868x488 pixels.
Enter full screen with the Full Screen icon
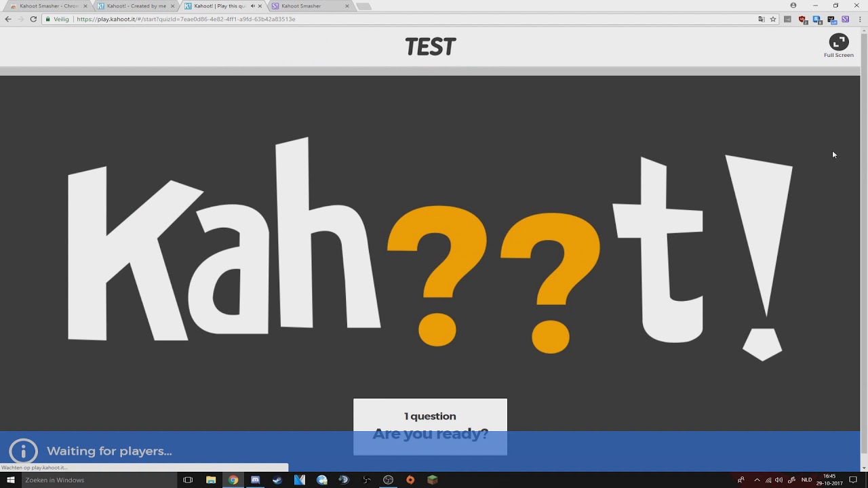pos(839,42)
